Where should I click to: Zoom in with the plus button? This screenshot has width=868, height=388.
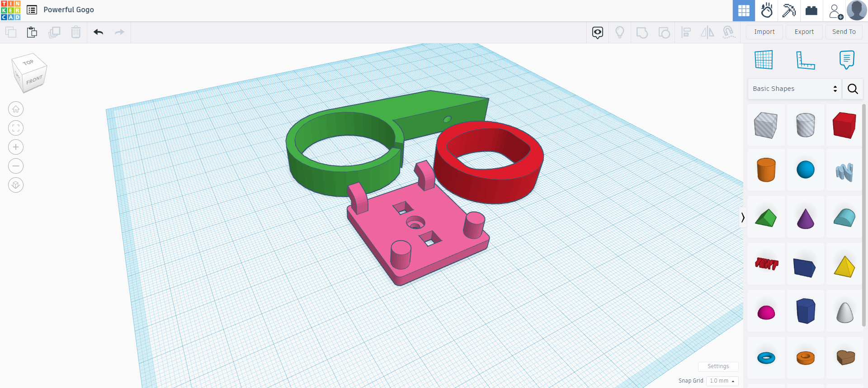pos(16,147)
